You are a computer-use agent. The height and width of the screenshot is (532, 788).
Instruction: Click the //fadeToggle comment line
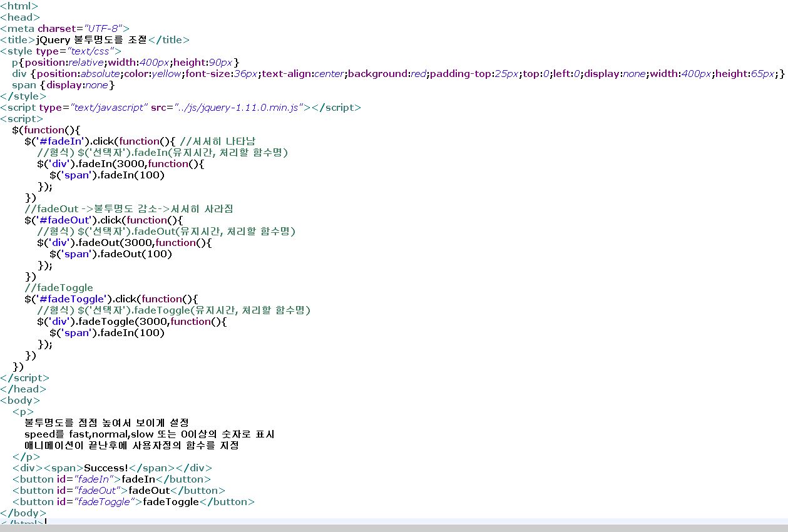point(59,287)
